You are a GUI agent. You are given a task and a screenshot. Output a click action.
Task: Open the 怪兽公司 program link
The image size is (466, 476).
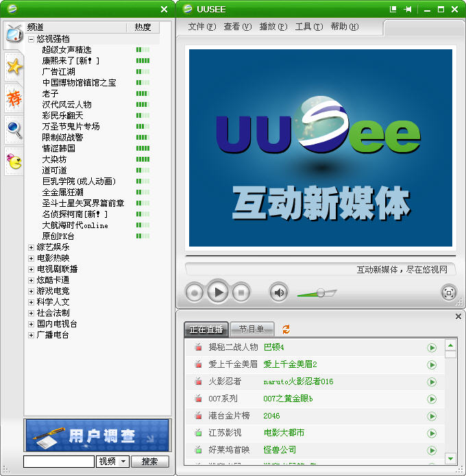(280, 450)
